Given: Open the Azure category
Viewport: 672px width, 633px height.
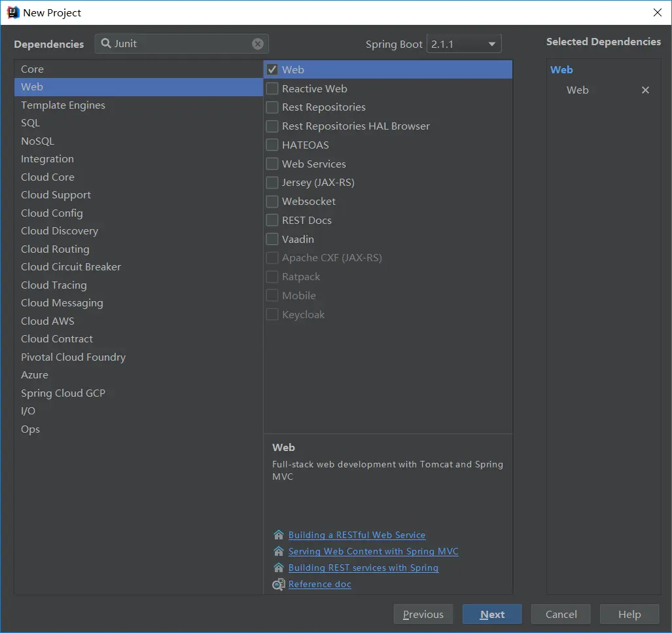Looking at the screenshot, I should [x=139, y=375].
